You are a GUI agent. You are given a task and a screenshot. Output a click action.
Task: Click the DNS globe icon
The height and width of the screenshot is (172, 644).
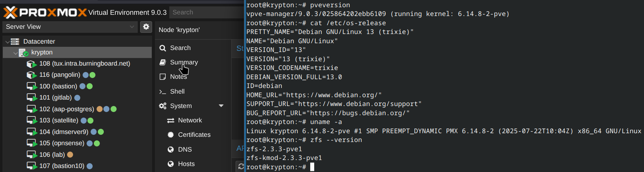pos(170,150)
